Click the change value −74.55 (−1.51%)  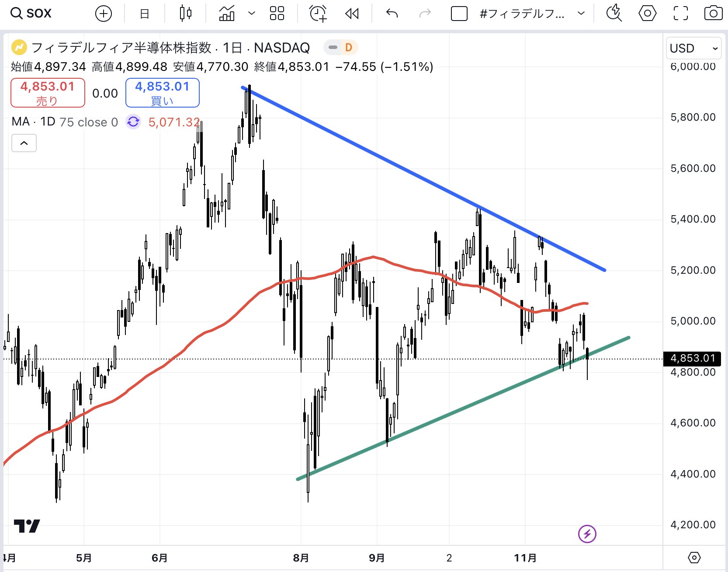384,67
